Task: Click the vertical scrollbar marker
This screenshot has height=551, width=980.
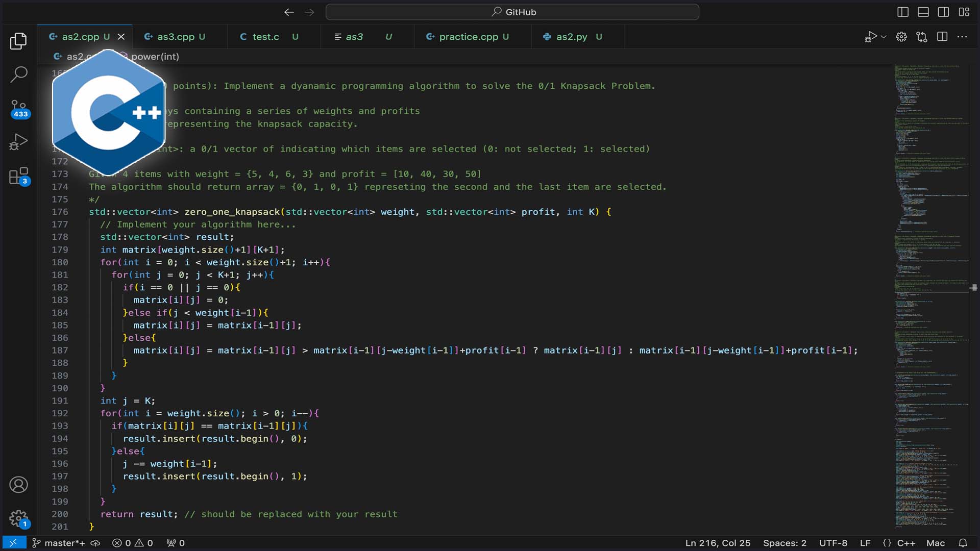Action: click(974, 288)
